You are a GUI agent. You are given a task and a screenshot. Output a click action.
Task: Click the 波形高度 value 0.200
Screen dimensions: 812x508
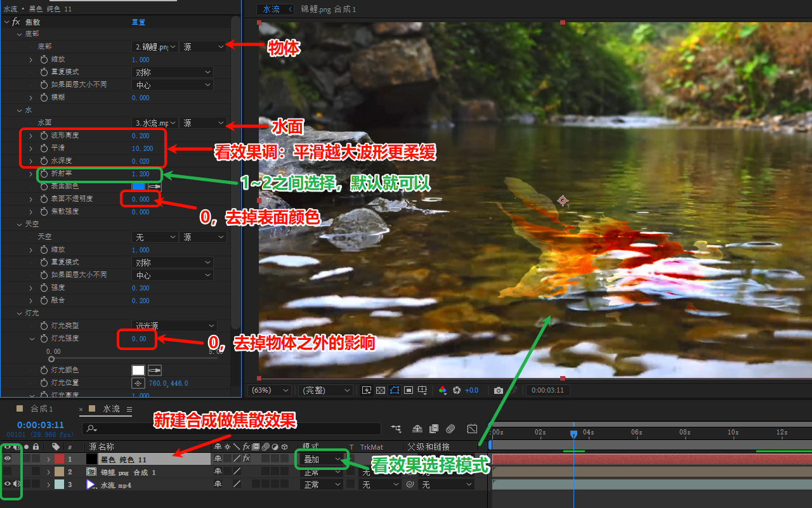tap(141, 136)
